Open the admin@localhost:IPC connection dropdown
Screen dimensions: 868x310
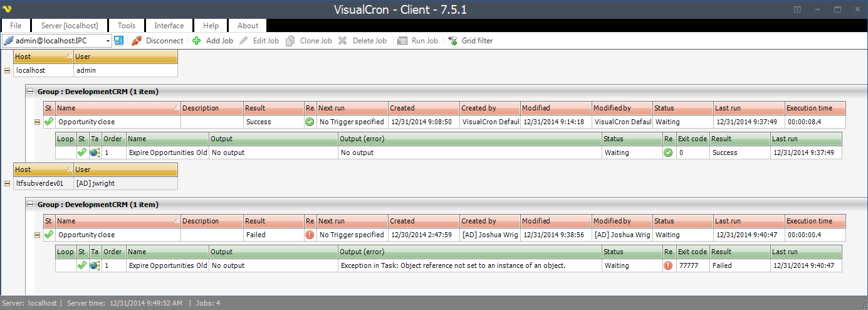tap(108, 41)
